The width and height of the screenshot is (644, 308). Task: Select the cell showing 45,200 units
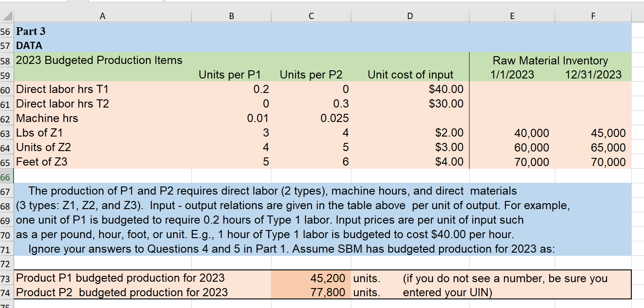[x=311, y=278]
